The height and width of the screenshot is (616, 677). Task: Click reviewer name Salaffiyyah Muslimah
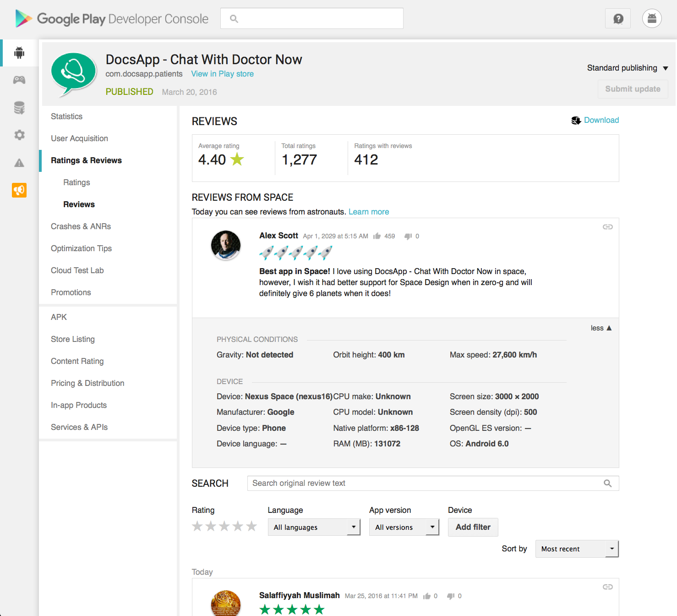(300, 595)
